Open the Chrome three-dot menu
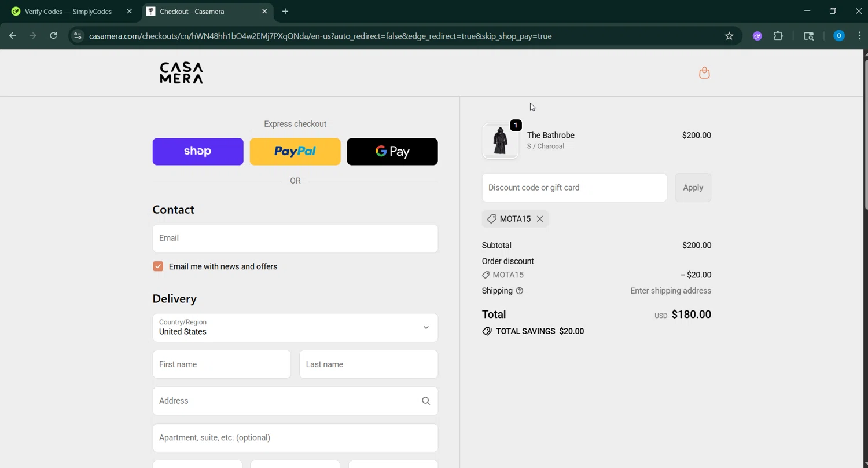 pyautogui.click(x=859, y=36)
